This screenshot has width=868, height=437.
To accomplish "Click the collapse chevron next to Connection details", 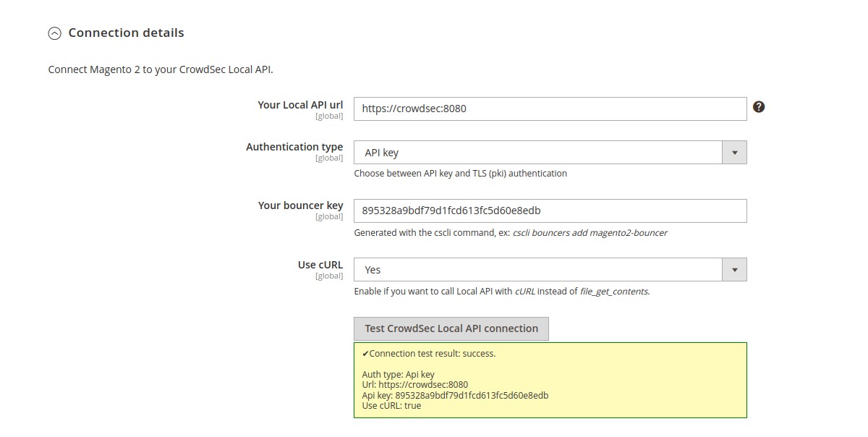I will 54,33.
